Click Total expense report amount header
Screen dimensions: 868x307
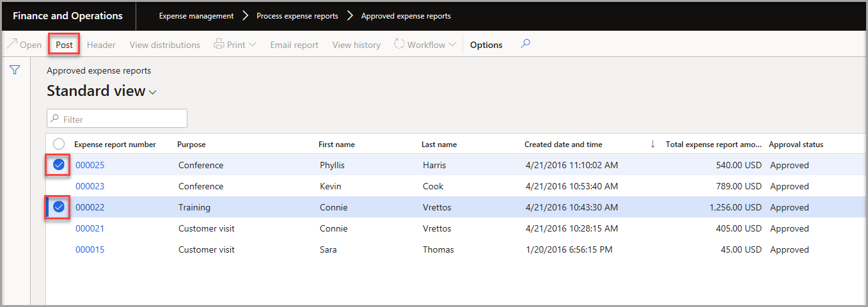coord(713,145)
